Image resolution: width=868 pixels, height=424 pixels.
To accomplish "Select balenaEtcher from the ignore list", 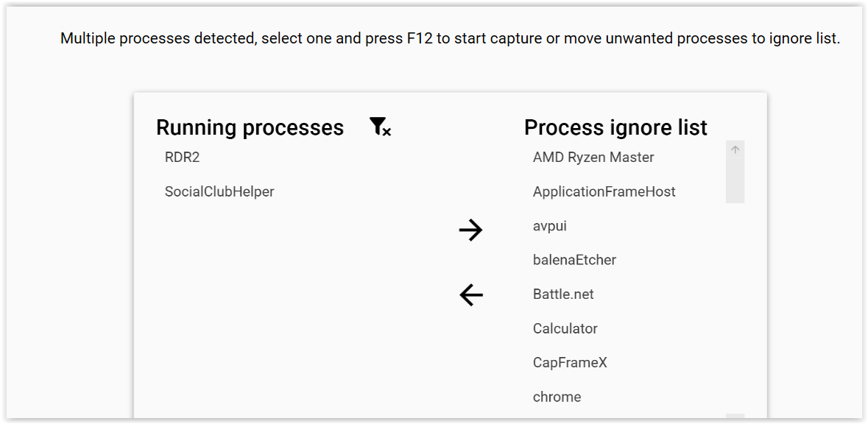I will tap(574, 260).
